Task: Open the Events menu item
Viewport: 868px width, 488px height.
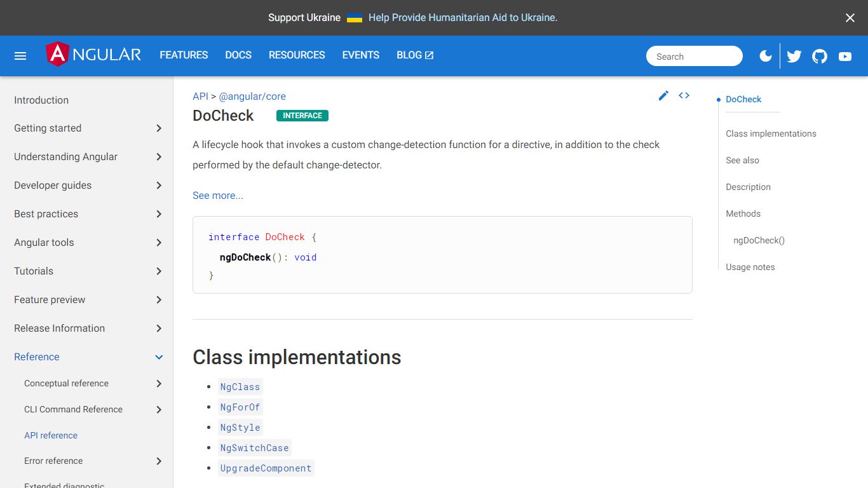Action: pos(361,55)
